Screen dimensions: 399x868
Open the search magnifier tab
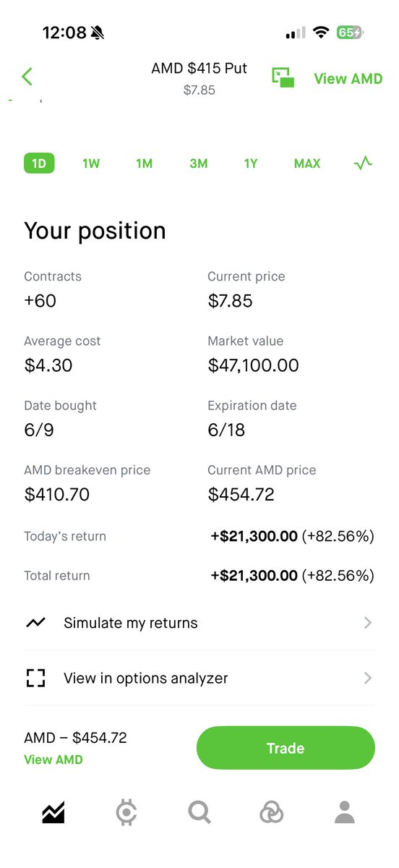click(199, 813)
